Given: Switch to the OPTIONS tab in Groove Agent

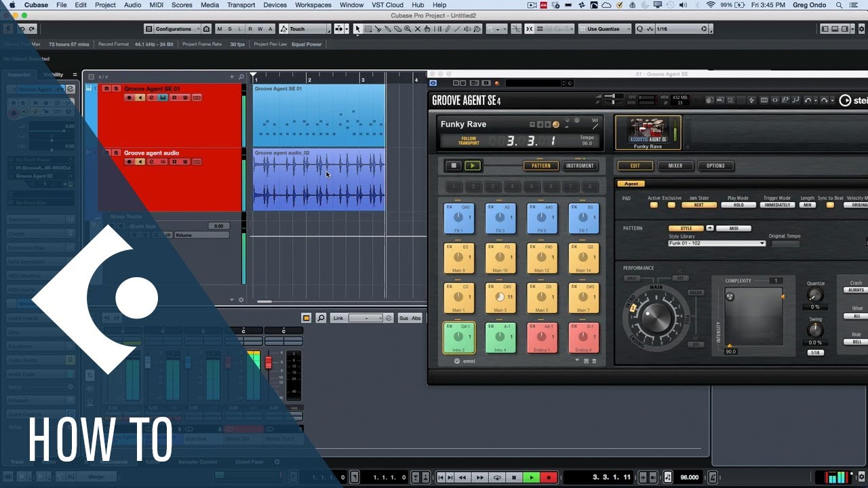Looking at the screenshot, I should pyautogui.click(x=715, y=165).
